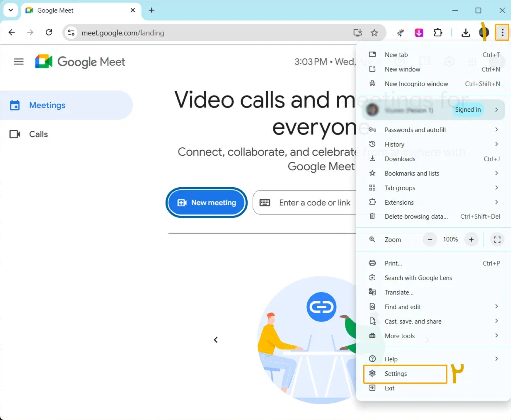Expand Find and edit submenu
The image size is (511, 420).
[434, 307]
